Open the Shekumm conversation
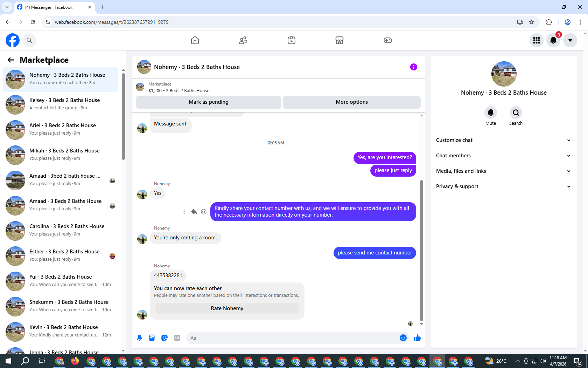The width and height of the screenshot is (588, 368). point(60,307)
